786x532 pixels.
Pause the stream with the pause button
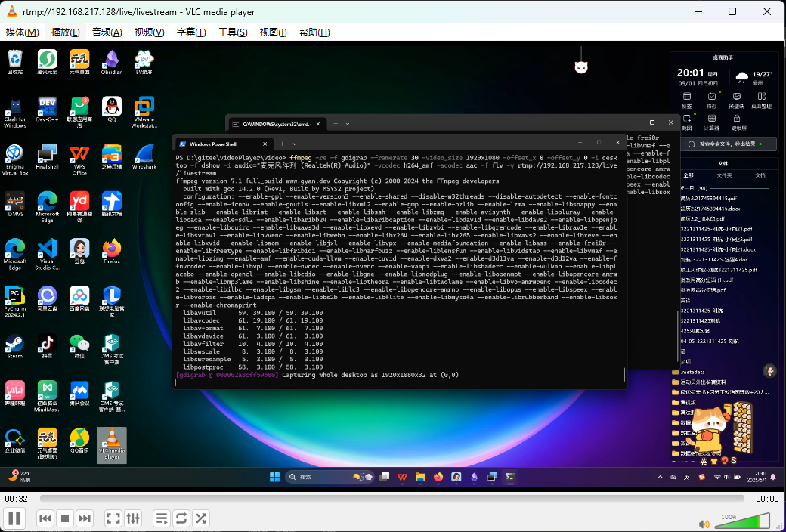coord(14,518)
